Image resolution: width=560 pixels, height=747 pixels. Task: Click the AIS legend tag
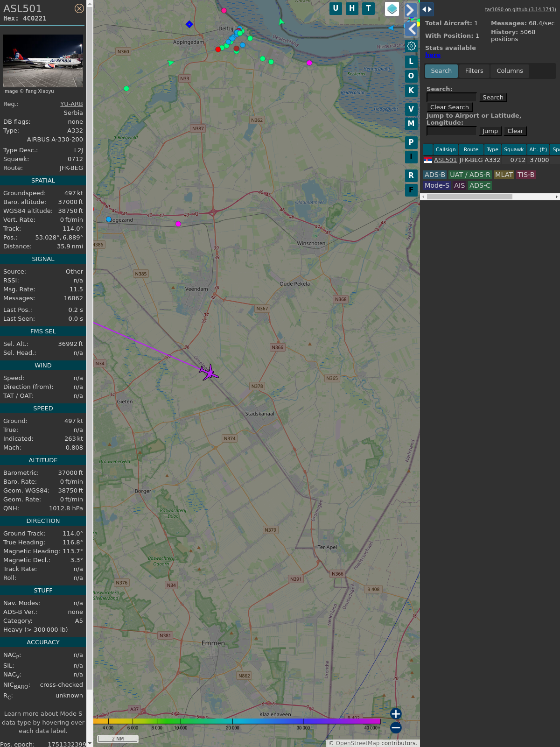click(459, 185)
